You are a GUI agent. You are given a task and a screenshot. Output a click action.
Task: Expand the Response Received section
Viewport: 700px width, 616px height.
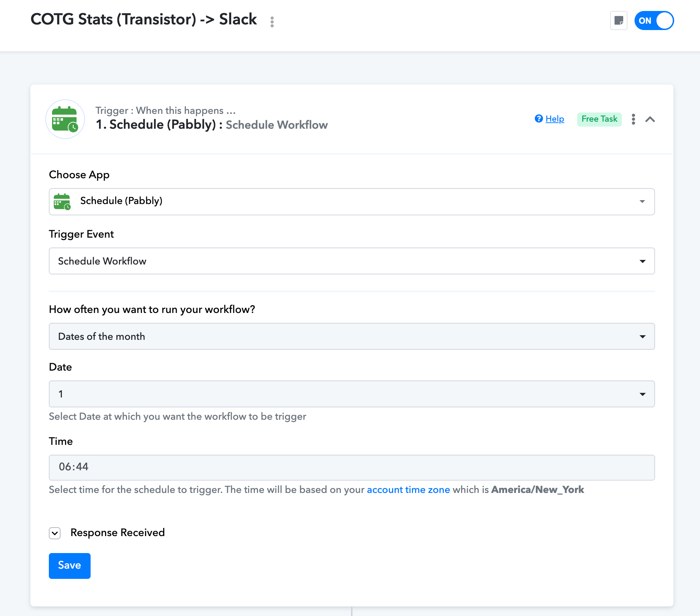tap(55, 533)
